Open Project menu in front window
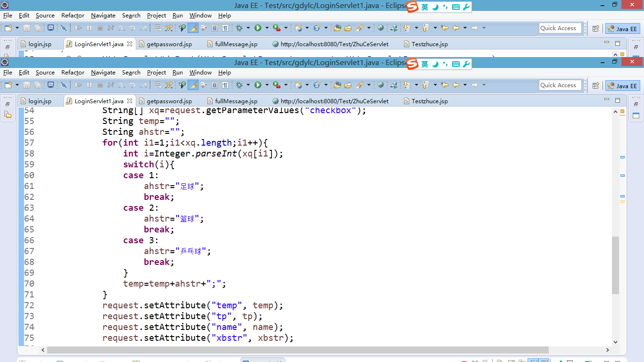Screen dimensions: 644x362 pos(157,73)
